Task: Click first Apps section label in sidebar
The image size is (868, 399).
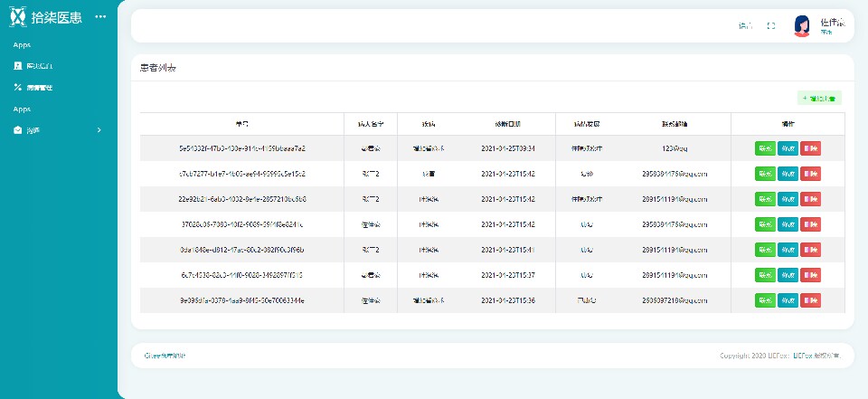Action: [22, 45]
